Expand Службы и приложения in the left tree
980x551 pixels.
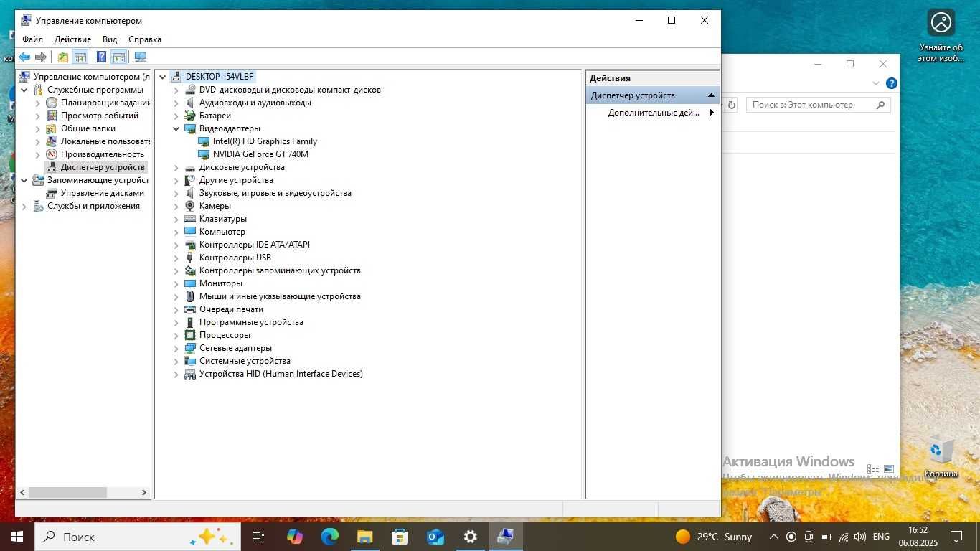click(x=24, y=206)
